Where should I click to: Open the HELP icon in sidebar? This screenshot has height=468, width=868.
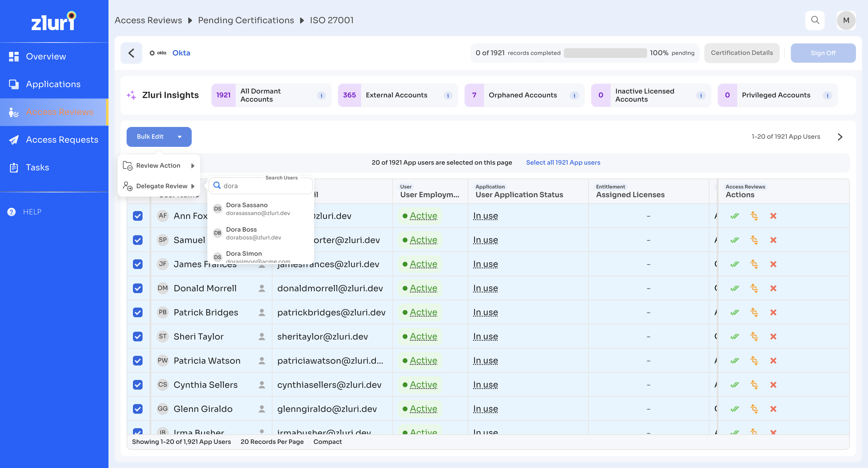(x=11, y=212)
